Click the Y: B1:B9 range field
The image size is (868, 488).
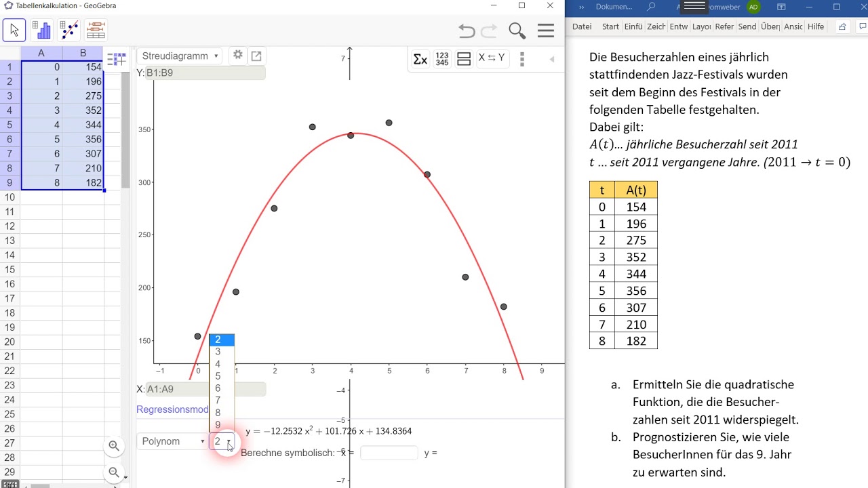point(205,73)
